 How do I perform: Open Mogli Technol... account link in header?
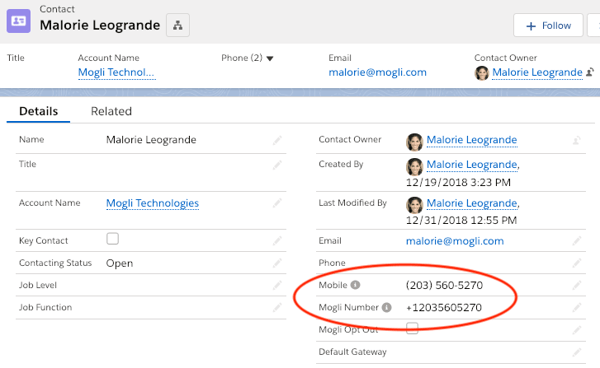117,72
